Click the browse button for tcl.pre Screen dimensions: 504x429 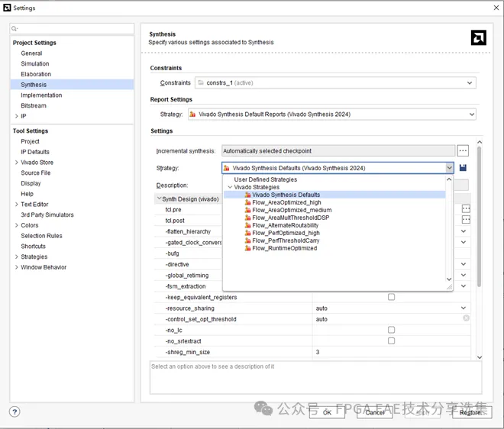[x=465, y=209]
